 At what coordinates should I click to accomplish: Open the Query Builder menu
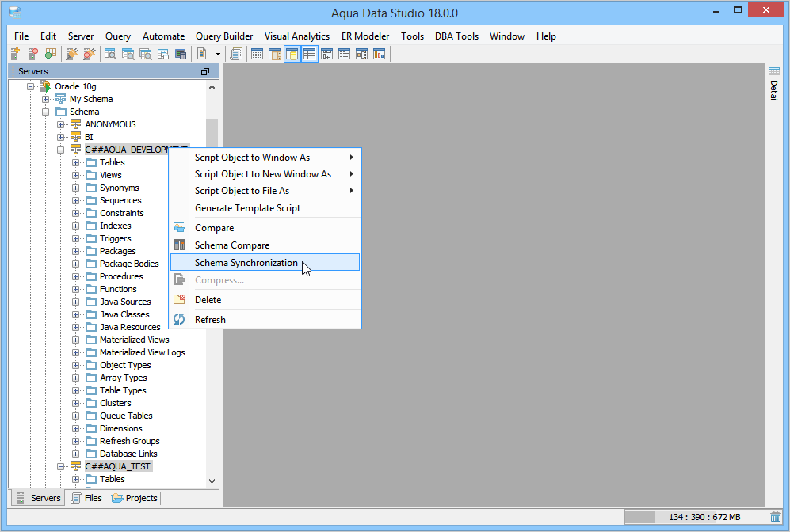(224, 36)
